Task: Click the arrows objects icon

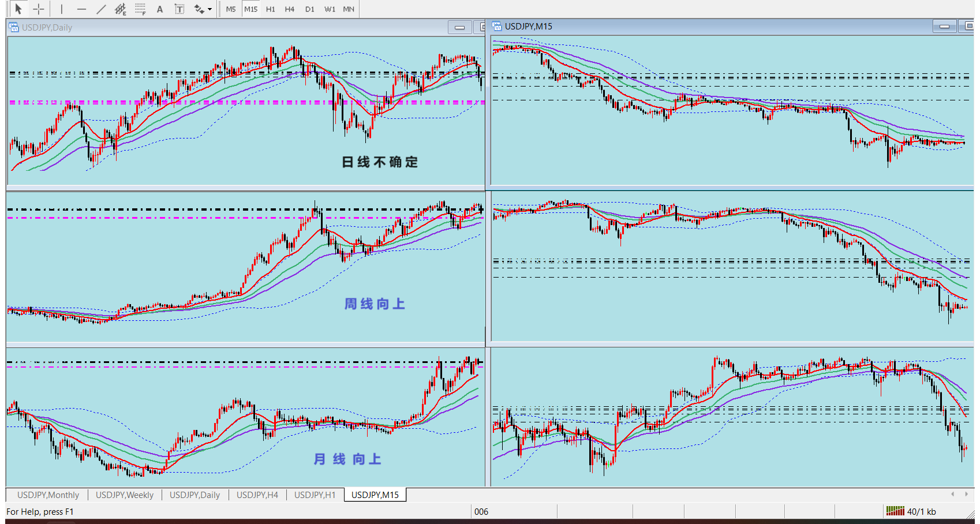Action: (x=199, y=9)
